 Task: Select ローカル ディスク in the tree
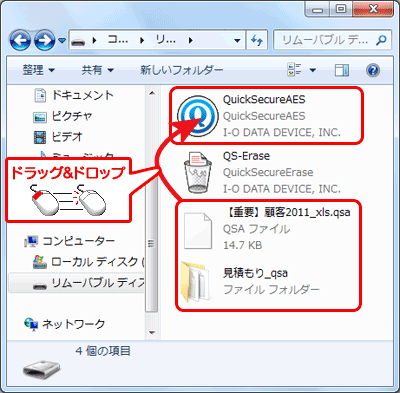(98, 262)
